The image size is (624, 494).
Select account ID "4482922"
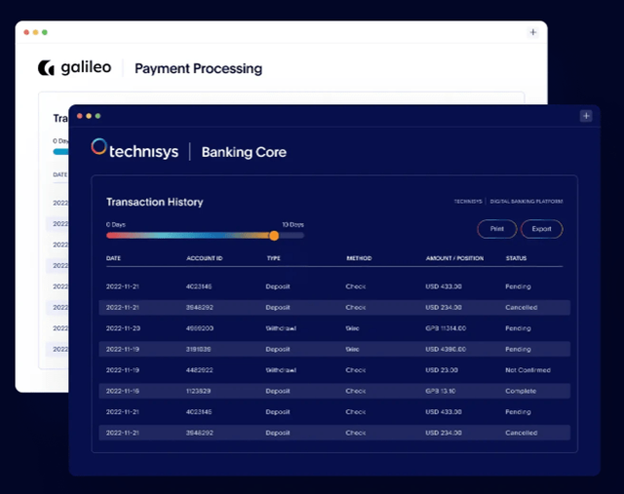(199, 370)
